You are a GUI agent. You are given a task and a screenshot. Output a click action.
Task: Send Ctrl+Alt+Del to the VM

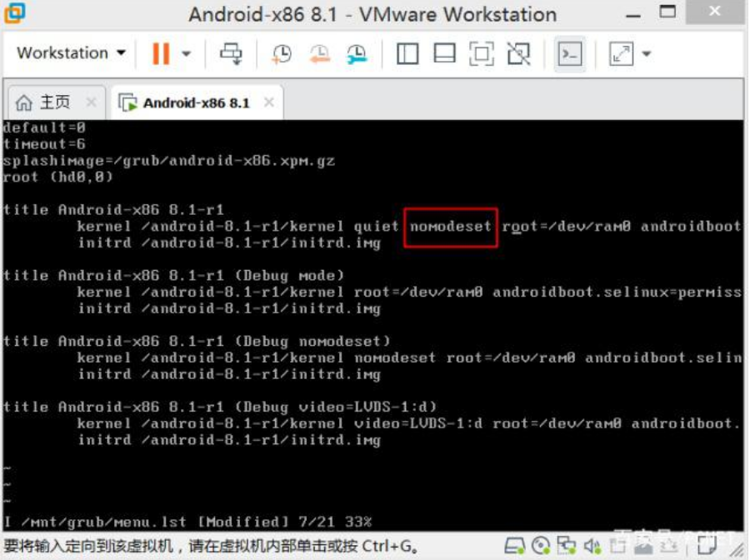(231, 53)
